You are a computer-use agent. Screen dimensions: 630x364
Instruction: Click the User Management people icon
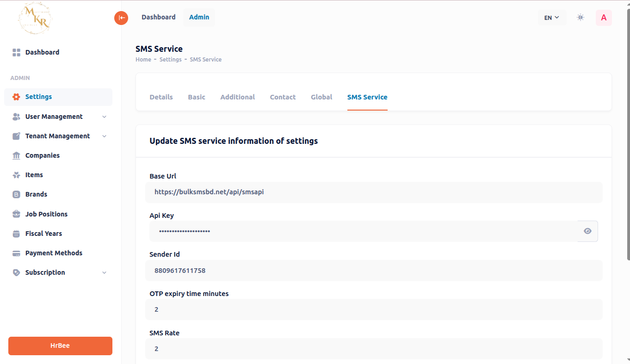[17, 117]
